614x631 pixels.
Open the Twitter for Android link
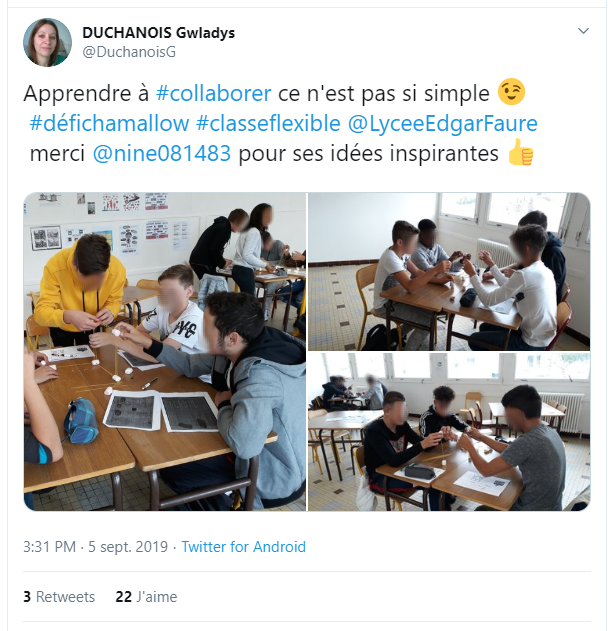point(243,547)
